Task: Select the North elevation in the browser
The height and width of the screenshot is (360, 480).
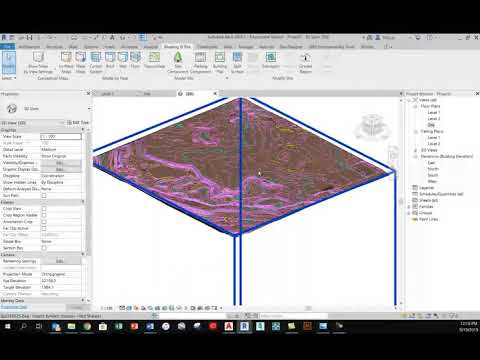Action: tap(433, 169)
